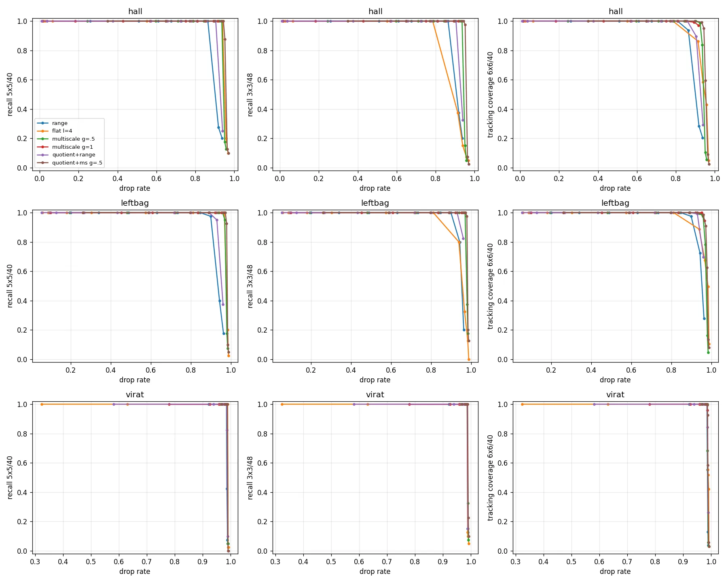Click the "recall 5x5/40" axis label of the hall plot
This screenshot has width=728, height=582.
point(10,95)
